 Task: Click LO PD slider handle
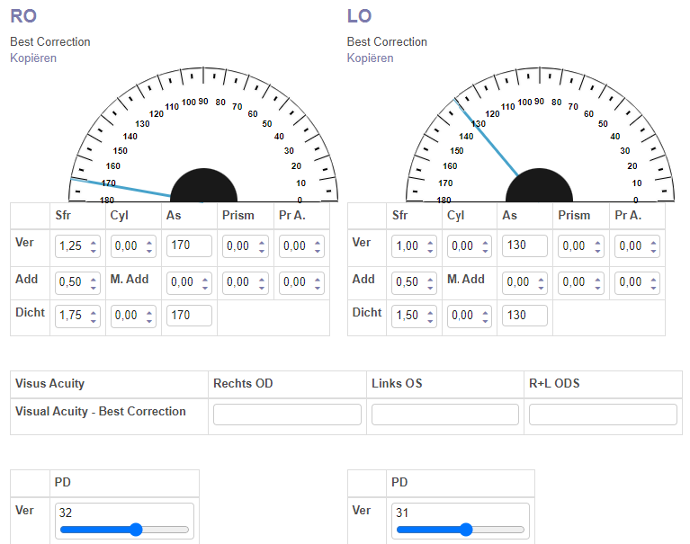pos(466,529)
